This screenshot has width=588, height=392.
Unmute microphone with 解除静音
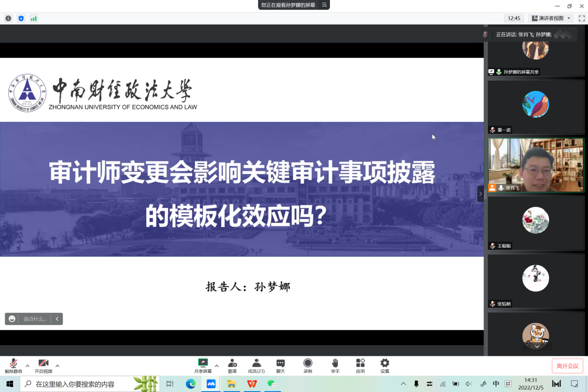[x=13, y=363]
